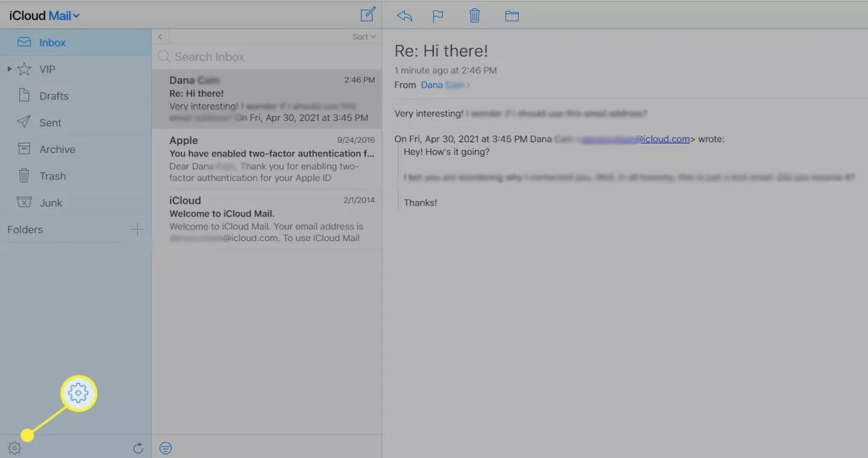The width and height of the screenshot is (868, 458).
Task: Click the Folders section header
Action: click(25, 230)
